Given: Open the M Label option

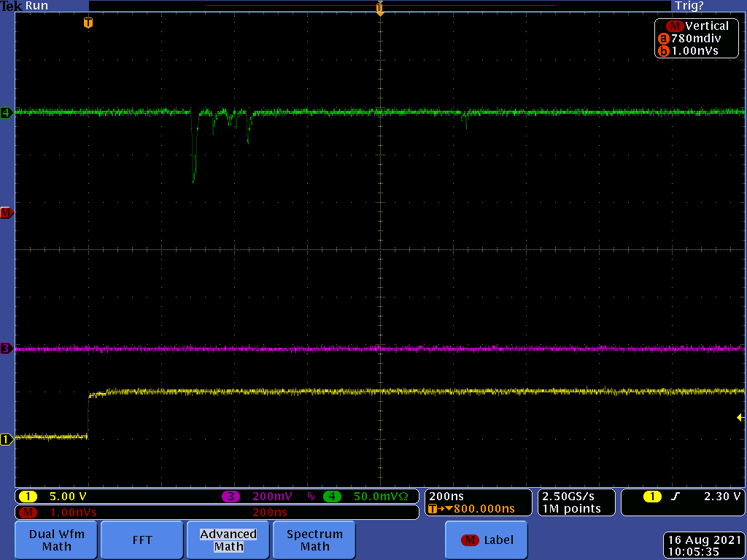Looking at the screenshot, I should [487, 540].
